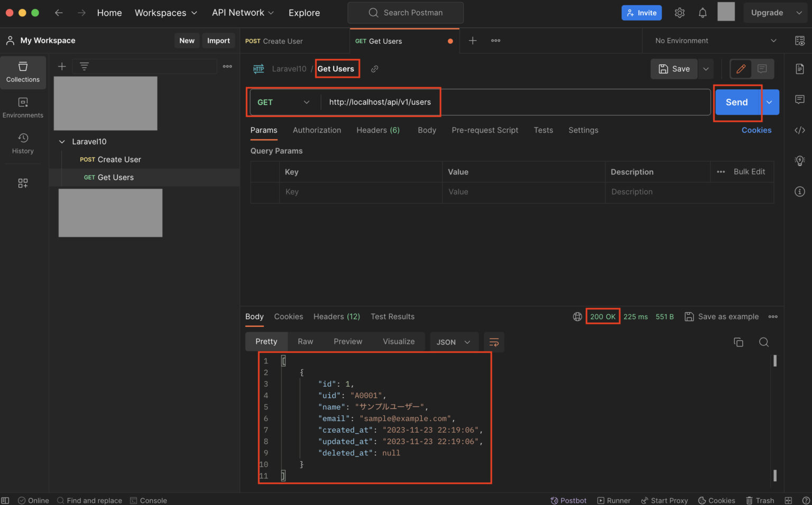Open the Comments panel icon
812x505 pixels.
point(800,99)
